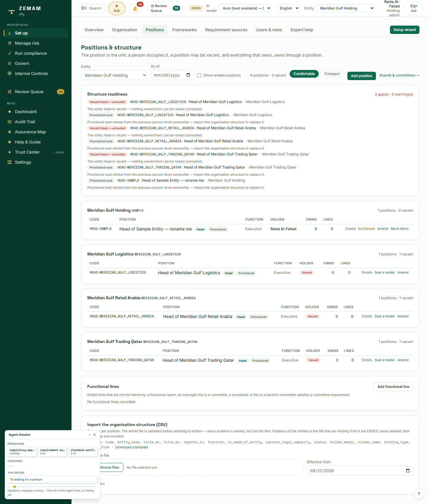This screenshot has height=504, width=429.
Task: Switch to Compact density view
Action: [332, 74]
